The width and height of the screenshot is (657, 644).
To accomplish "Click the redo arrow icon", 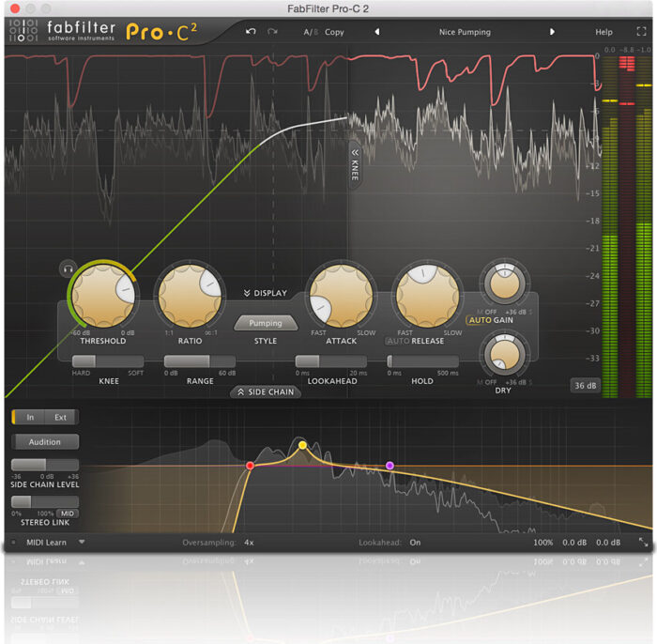I will [x=272, y=32].
